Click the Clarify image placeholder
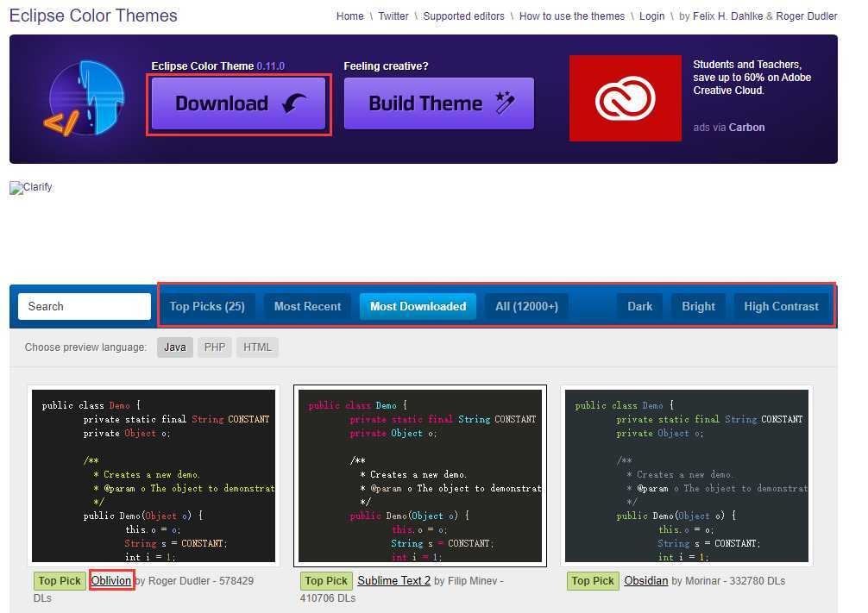Screen dimensions: 868x613 (31, 188)
